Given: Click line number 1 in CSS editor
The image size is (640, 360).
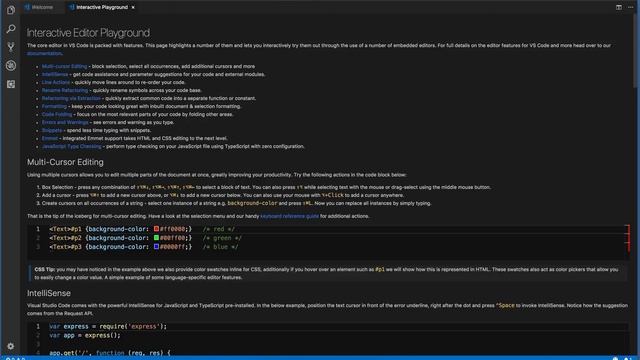Looking at the screenshot, I should [38, 229].
